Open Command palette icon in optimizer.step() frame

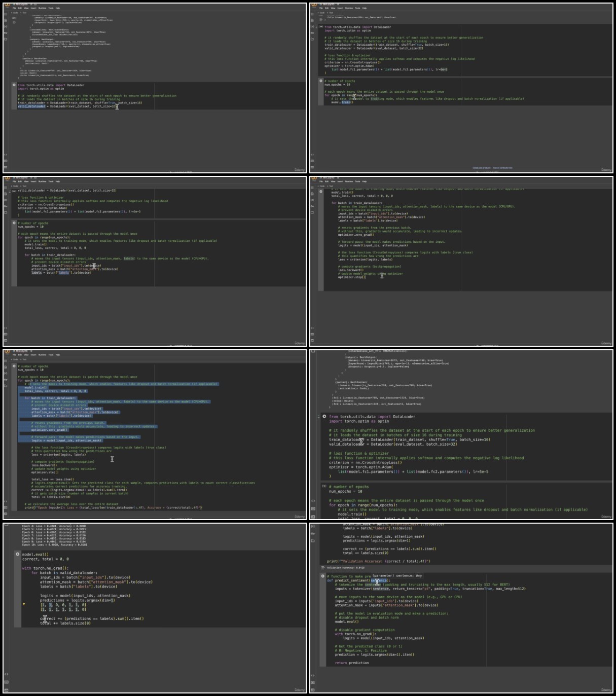pyautogui.click(x=313, y=334)
